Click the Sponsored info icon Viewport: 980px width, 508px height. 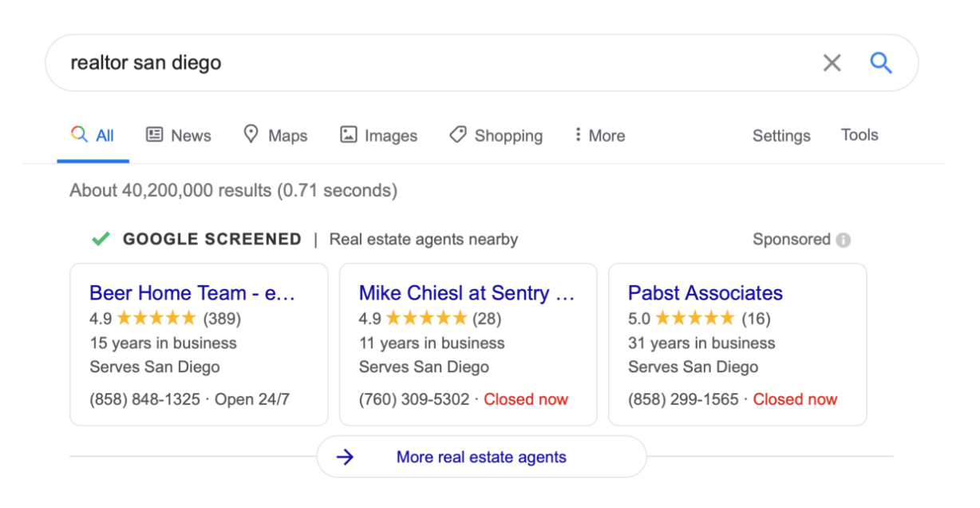point(844,240)
